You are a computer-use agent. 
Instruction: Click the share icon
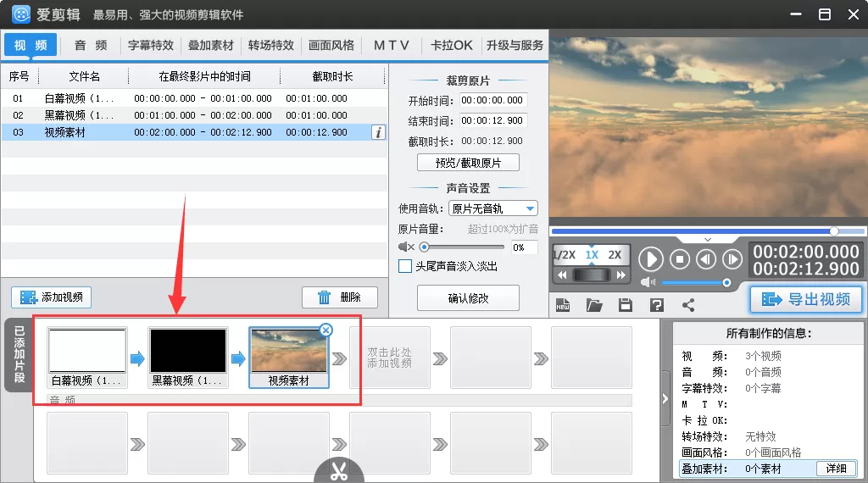point(688,305)
